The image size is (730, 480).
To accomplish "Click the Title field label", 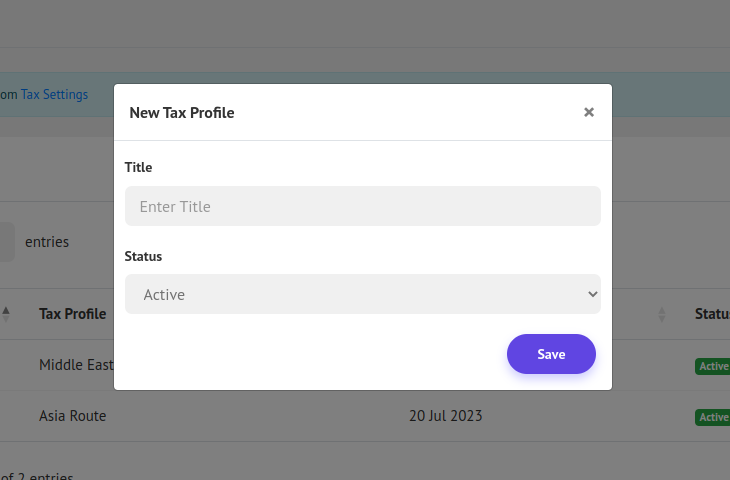I will pyautogui.click(x=138, y=167).
